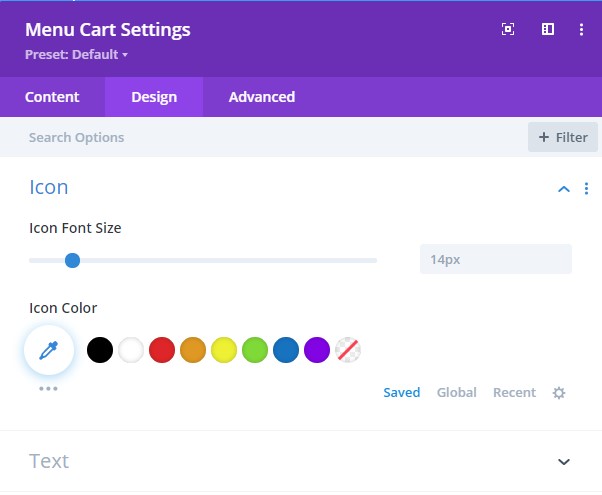The width and height of the screenshot is (602, 495).
Task: Open the header three-dot options menu
Action: (581, 29)
